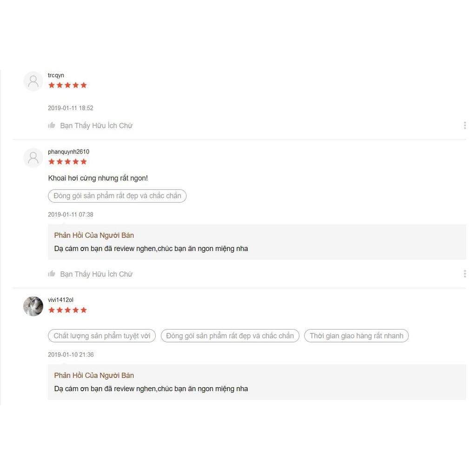This screenshot has width=476, height=476.
Task: Click thumbs-up icon on trcqyn's review
Action: click(52, 126)
